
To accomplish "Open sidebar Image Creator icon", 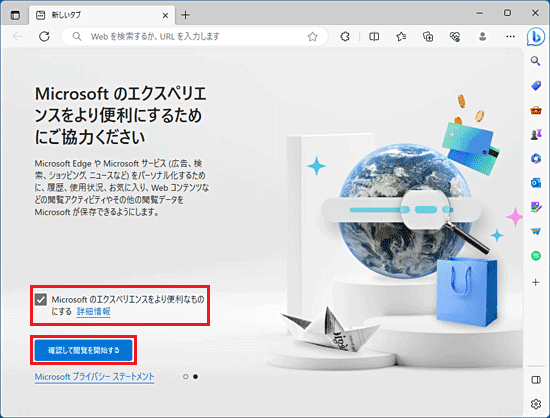I will coord(536,207).
